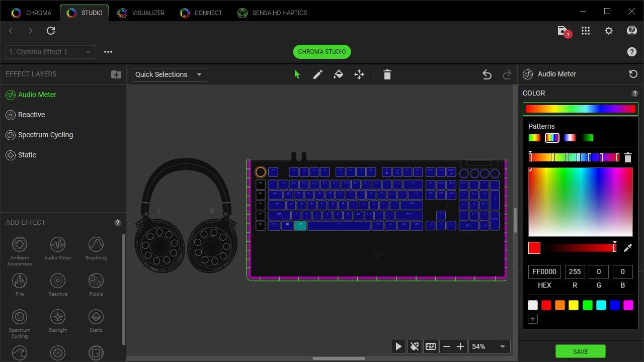Open the Chroma Effect 1 profile dropdown
644x362 pixels.
51,52
